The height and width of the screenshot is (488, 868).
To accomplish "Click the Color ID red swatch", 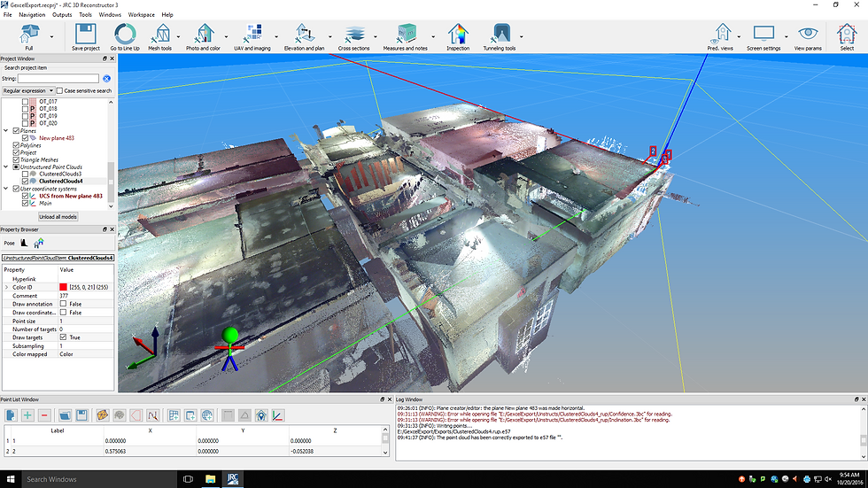I will (63, 287).
